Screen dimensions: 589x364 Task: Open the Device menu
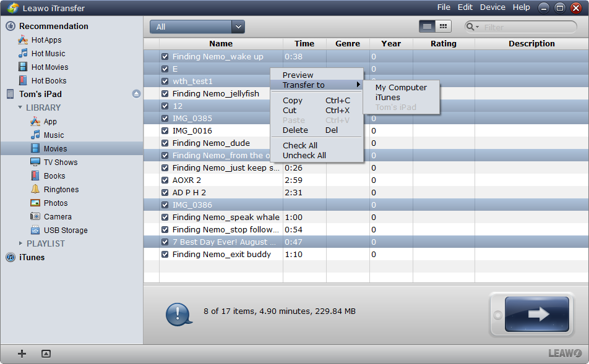[492, 7]
